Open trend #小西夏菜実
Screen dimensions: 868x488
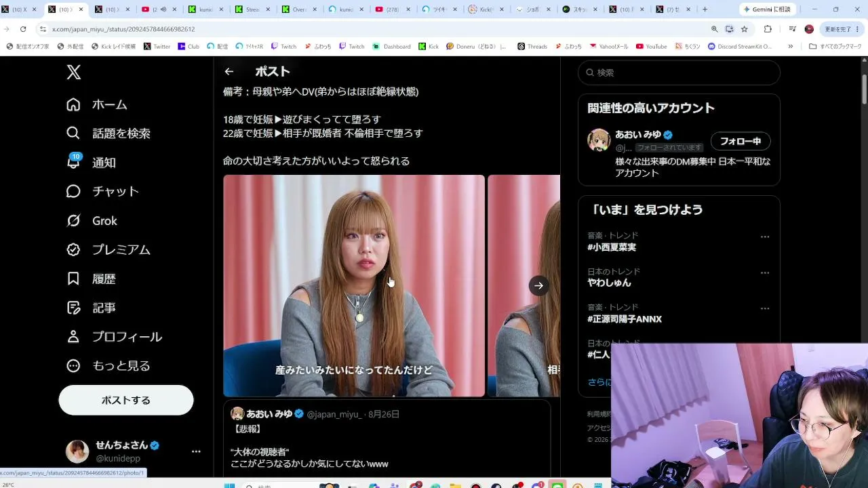pos(612,247)
